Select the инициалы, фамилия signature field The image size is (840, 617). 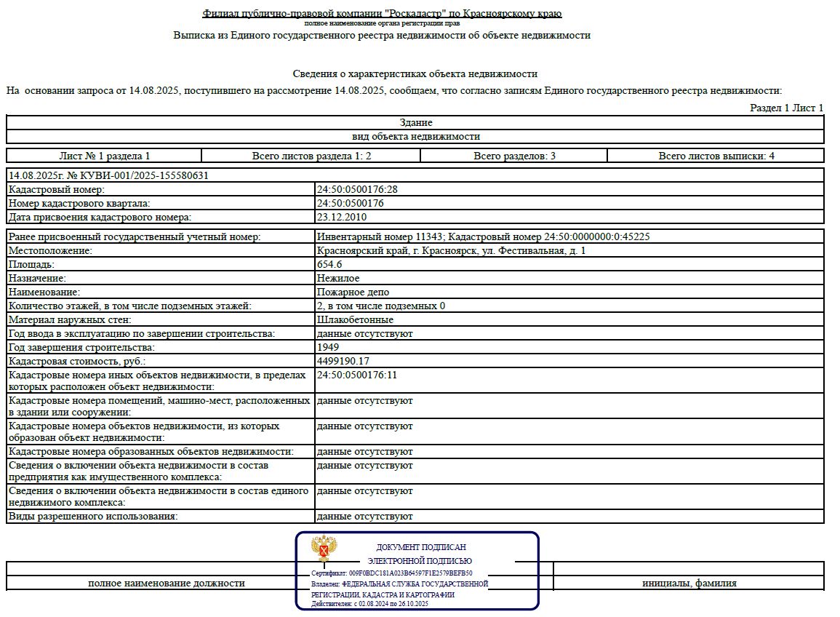689,583
